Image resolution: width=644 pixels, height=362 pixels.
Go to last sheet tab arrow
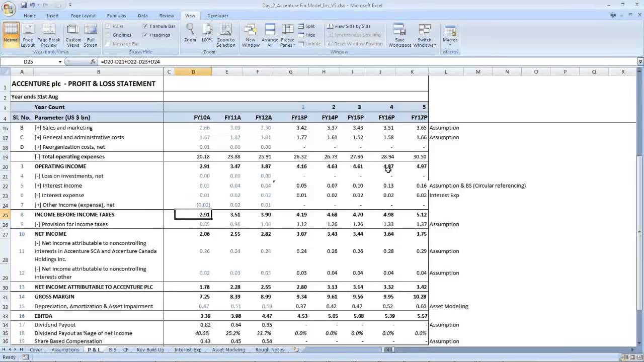pyautogui.click(x=21, y=349)
